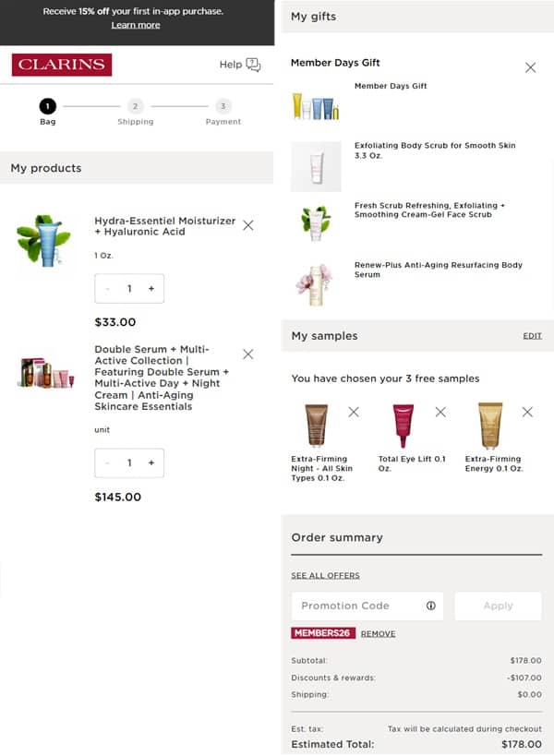Remove the Member Days Gift

point(530,67)
